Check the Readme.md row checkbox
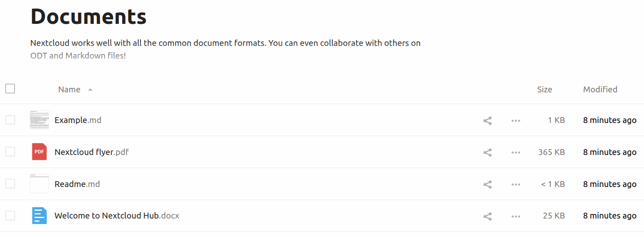 pyautogui.click(x=10, y=184)
